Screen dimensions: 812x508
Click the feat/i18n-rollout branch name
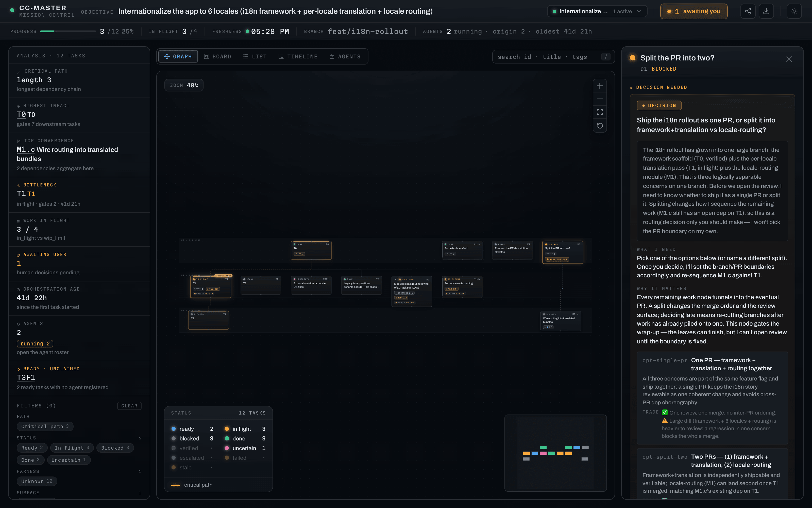[368, 31]
